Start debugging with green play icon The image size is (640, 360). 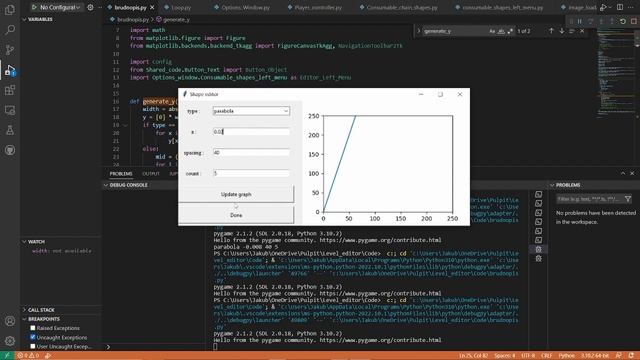(x=34, y=7)
